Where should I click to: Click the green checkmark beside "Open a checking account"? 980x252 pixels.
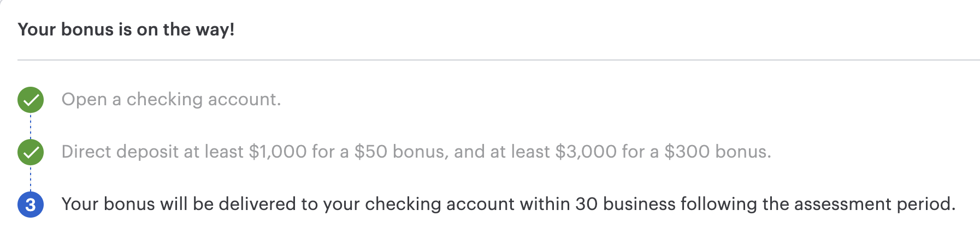pyautogui.click(x=31, y=100)
